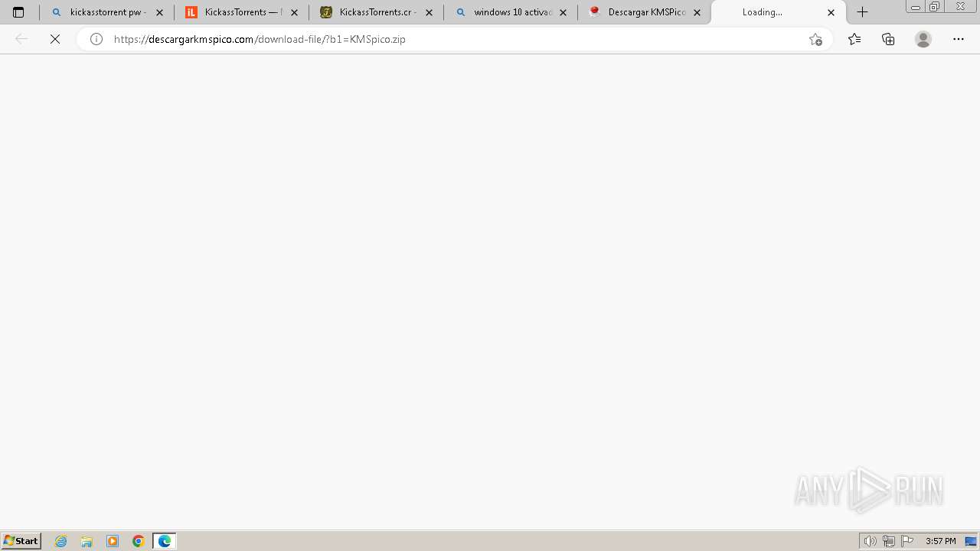Image resolution: width=980 pixels, height=551 pixels.
Task: Close the Descargar KMSPico tab
Action: point(697,13)
